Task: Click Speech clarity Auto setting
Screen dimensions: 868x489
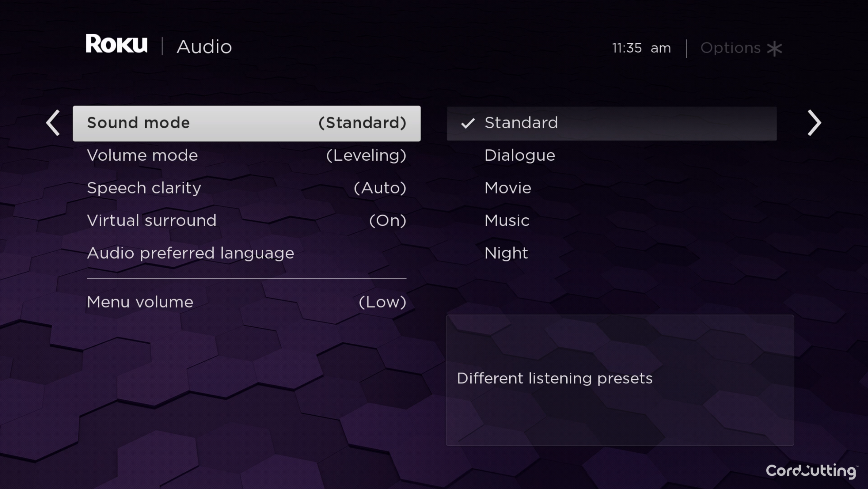Action: (247, 188)
